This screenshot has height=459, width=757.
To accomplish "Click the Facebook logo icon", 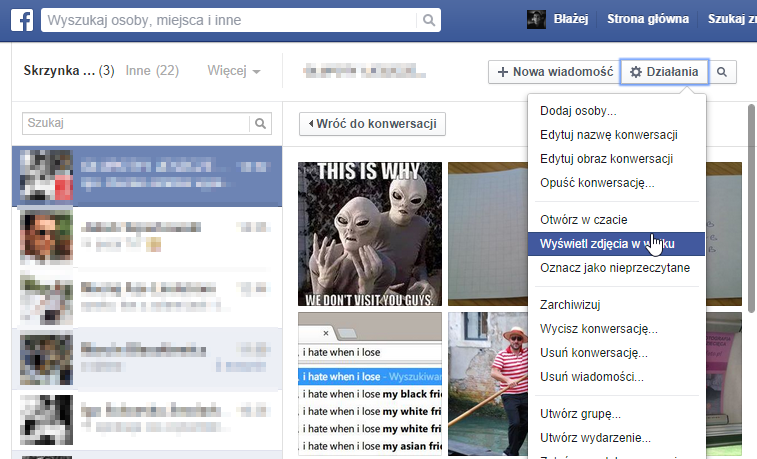I will (22, 20).
